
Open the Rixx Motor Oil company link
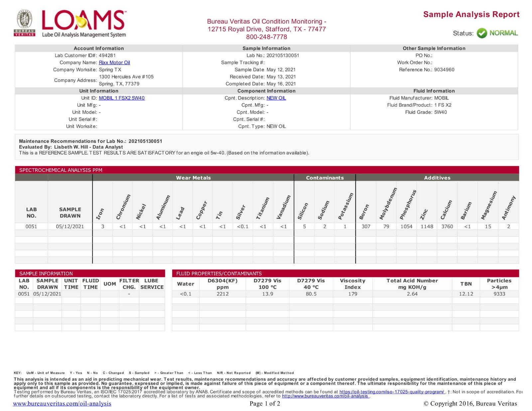[114, 63]
